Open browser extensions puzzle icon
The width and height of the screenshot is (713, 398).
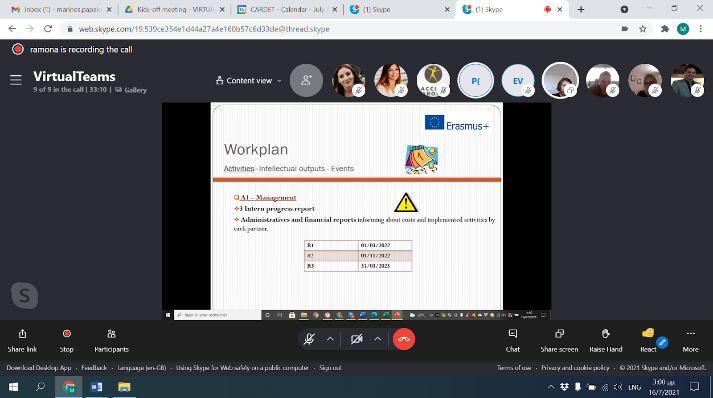point(665,29)
